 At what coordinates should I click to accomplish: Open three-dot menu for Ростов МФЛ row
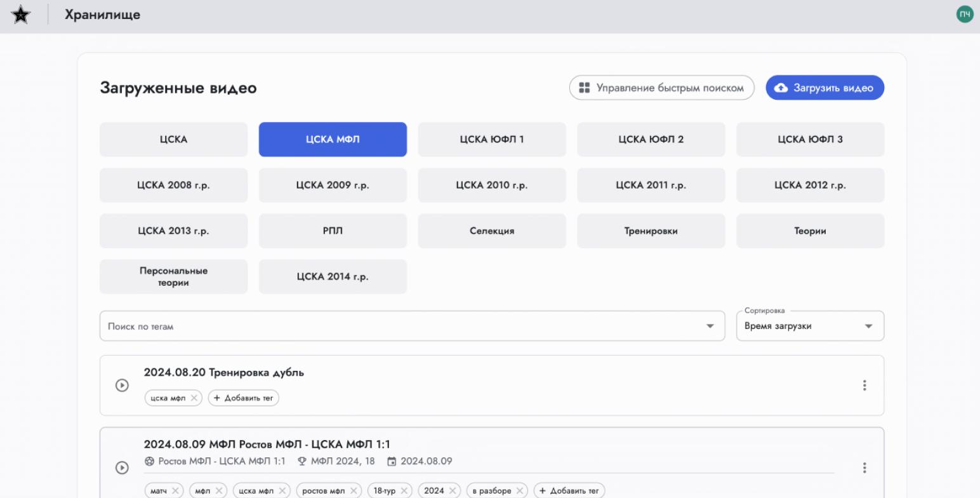click(x=864, y=468)
